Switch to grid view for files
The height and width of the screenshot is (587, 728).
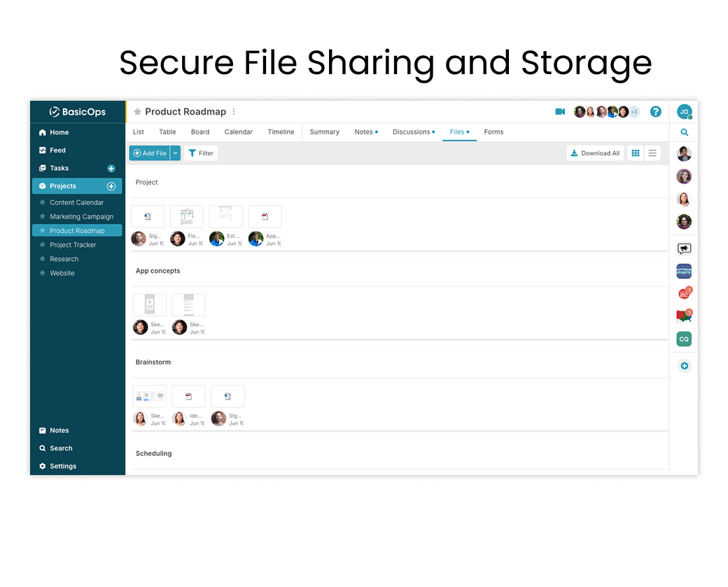[636, 153]
